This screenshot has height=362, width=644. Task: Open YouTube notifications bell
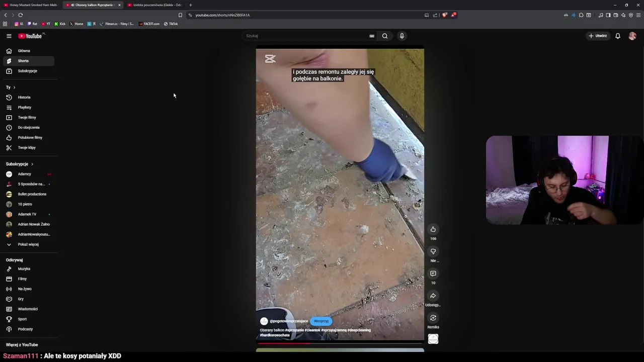[x=618, y=36]
